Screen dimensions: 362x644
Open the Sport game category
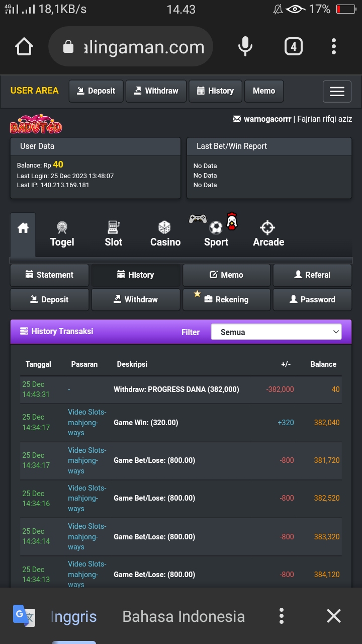point(216,234)
